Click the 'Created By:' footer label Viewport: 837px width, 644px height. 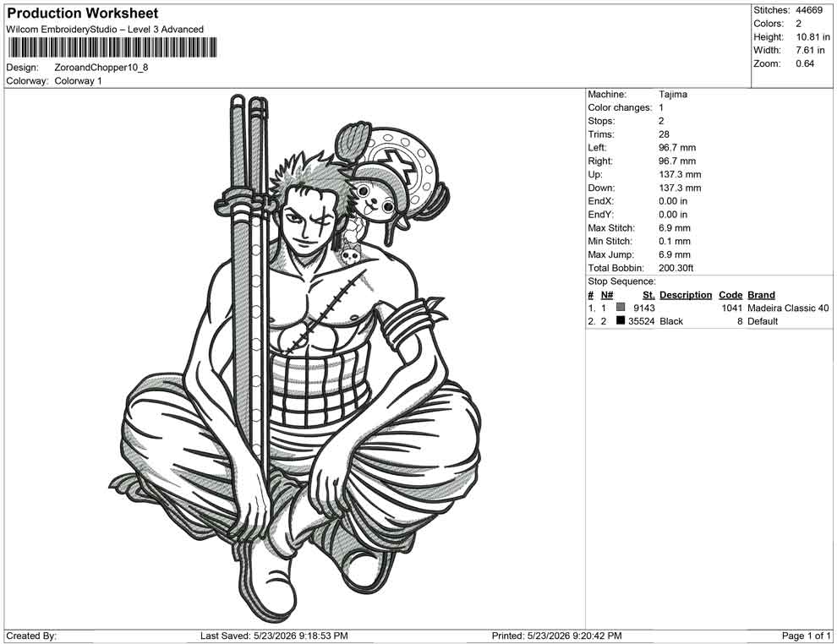click(x=31, y=636)
